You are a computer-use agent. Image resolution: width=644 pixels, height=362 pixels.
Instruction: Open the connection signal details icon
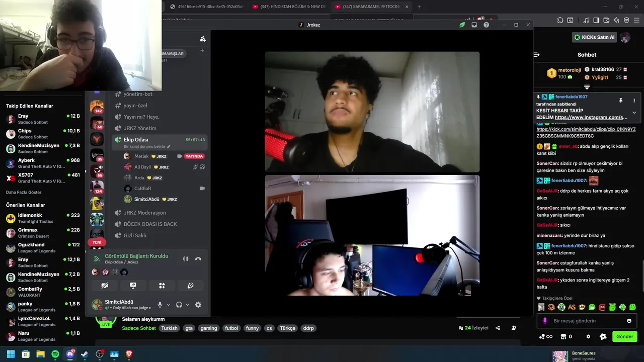pos(97,259)
